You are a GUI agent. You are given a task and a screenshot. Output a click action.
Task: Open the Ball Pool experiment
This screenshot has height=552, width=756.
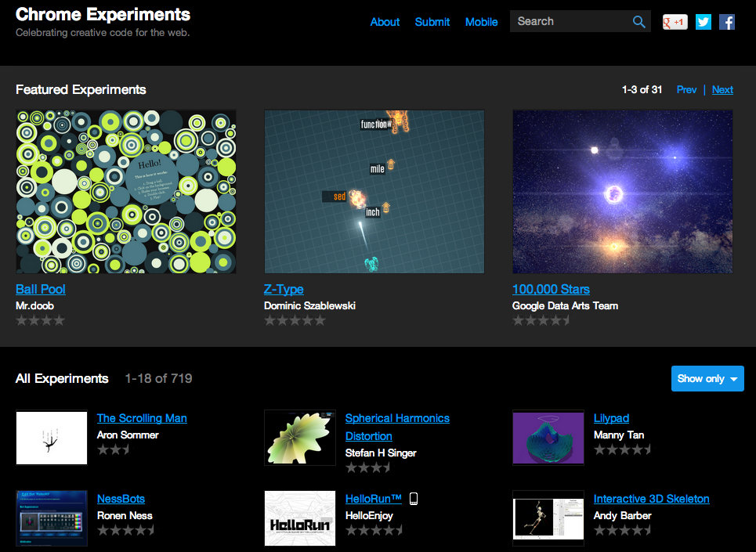pyautogui.click(x=40, y=289)
